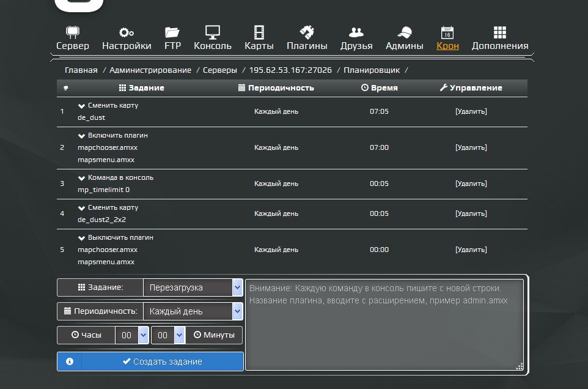588x389 pixels.
Task: Open the Сервер section icon
Action: tap(72, 32)
